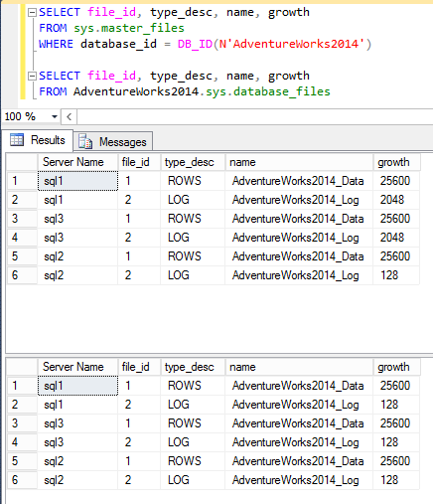The image size is (433, 504).
Task: Click the horizontal scroll left arrow
Action: point(69,116)
